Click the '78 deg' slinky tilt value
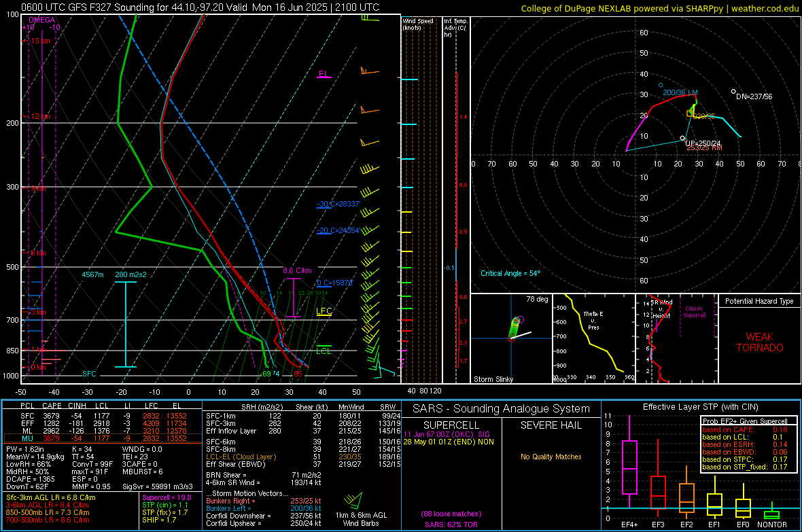 click(537, 299)
